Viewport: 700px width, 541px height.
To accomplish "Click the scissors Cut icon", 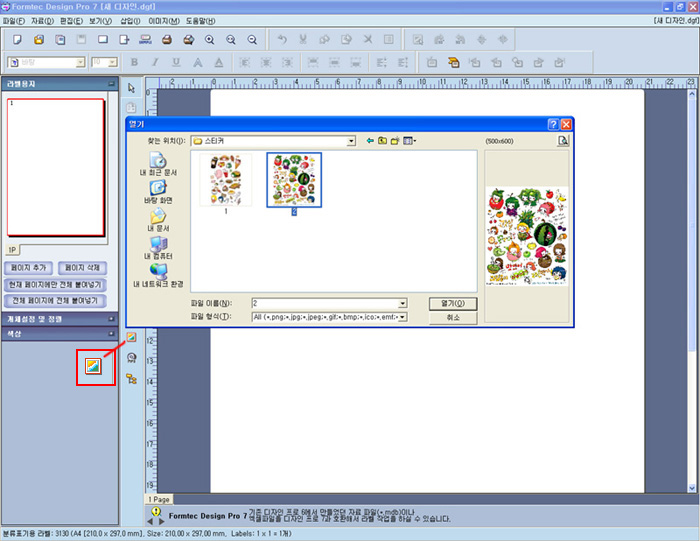I will tap(303, 39).
